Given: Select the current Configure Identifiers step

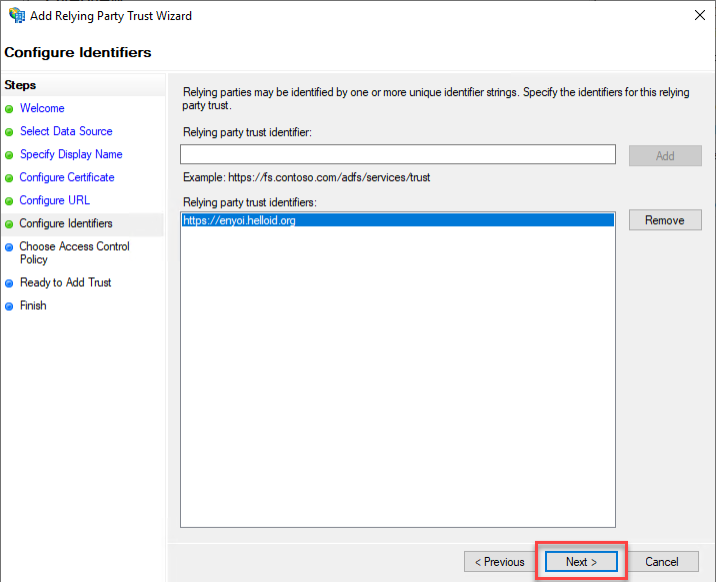Looking at the screenshot, I should pos(66,223).
